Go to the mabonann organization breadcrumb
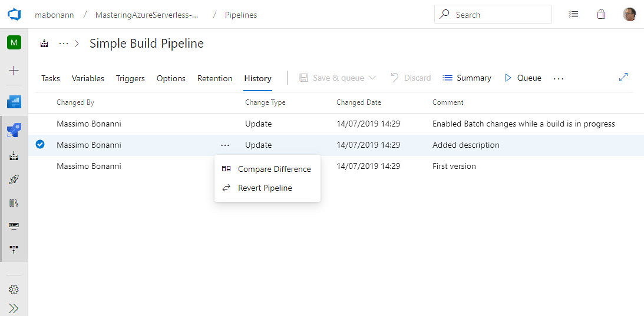 (54, 15)
